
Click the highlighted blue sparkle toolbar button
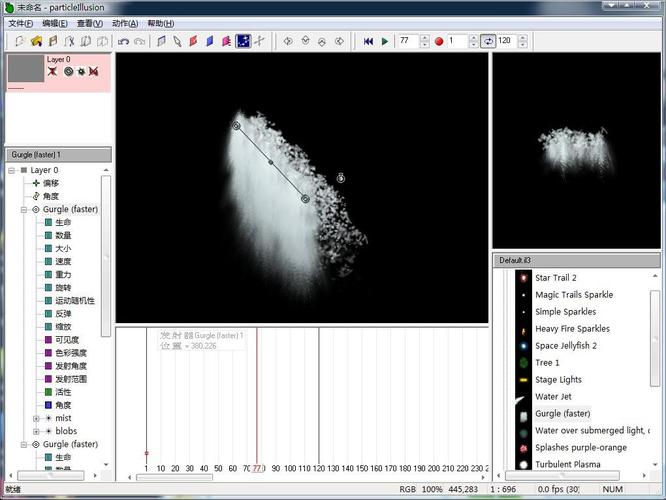coord(243,41)
